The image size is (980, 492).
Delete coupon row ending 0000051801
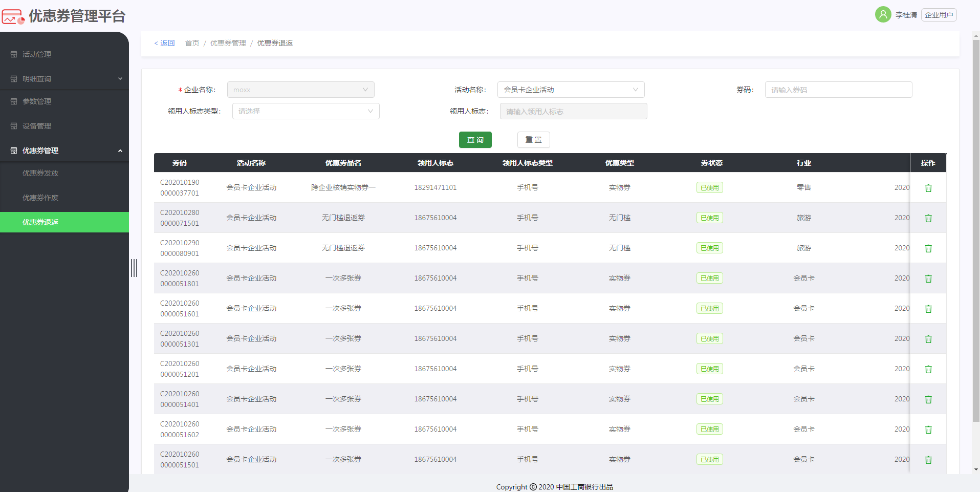tap(928, 279)
